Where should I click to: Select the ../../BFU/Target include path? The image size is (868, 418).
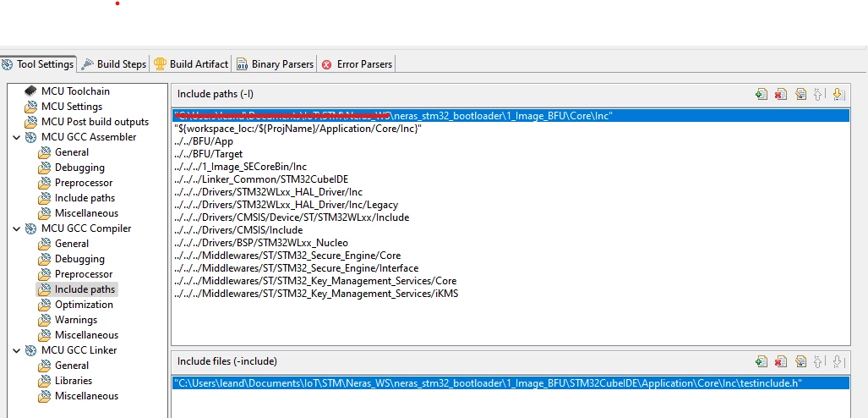[x=510, y=154]
